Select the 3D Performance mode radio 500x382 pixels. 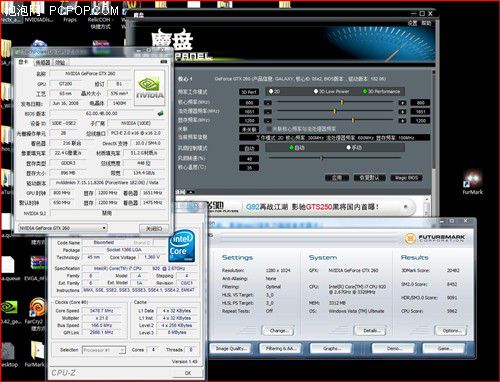point(365,91)
